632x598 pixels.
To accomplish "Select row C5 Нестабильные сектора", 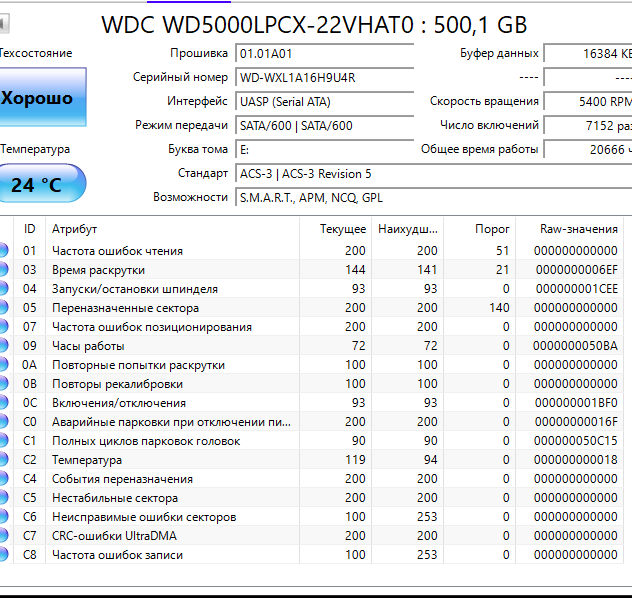I will click(x=311, y=498).
